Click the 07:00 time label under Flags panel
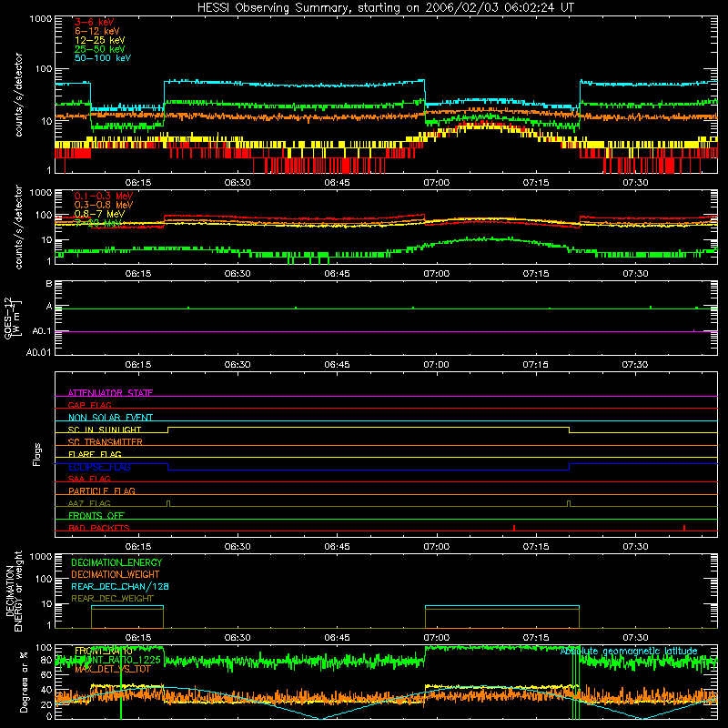728x728 pixels. click(x=437, y=547)
